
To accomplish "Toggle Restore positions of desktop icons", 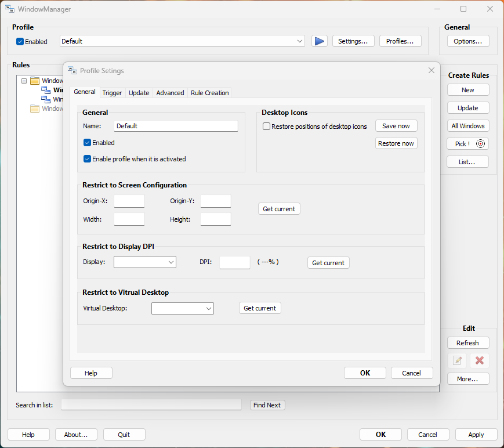I will tap(267, 127).
